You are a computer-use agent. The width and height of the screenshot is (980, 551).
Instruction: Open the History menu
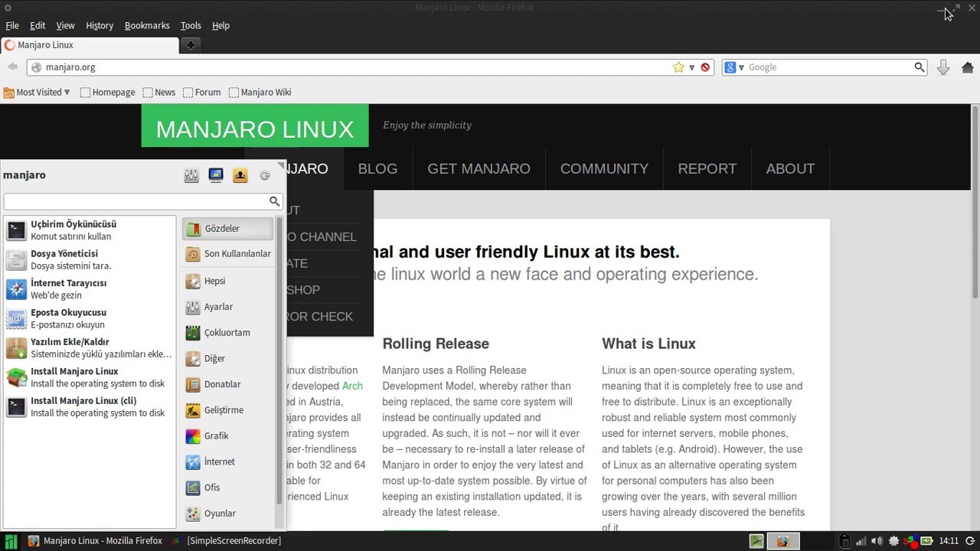click(100, 25)
